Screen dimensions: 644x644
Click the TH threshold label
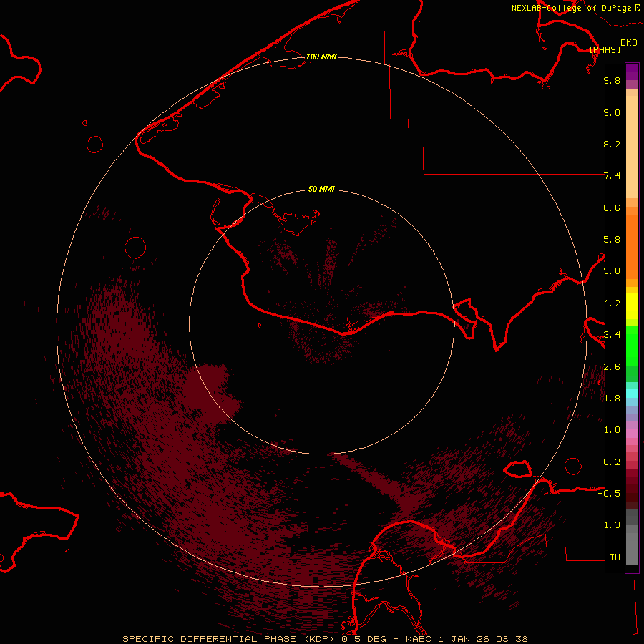[x=615, y=557]
